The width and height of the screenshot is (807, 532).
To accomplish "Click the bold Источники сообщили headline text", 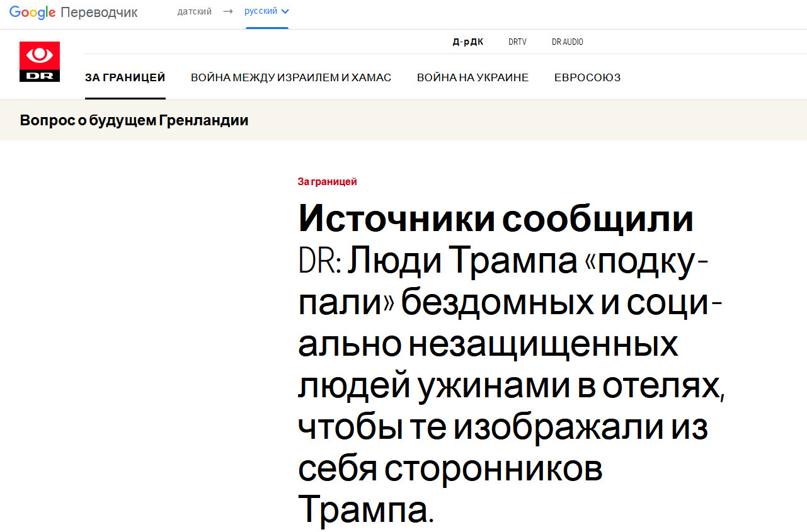I will click(x=496, y=219).
